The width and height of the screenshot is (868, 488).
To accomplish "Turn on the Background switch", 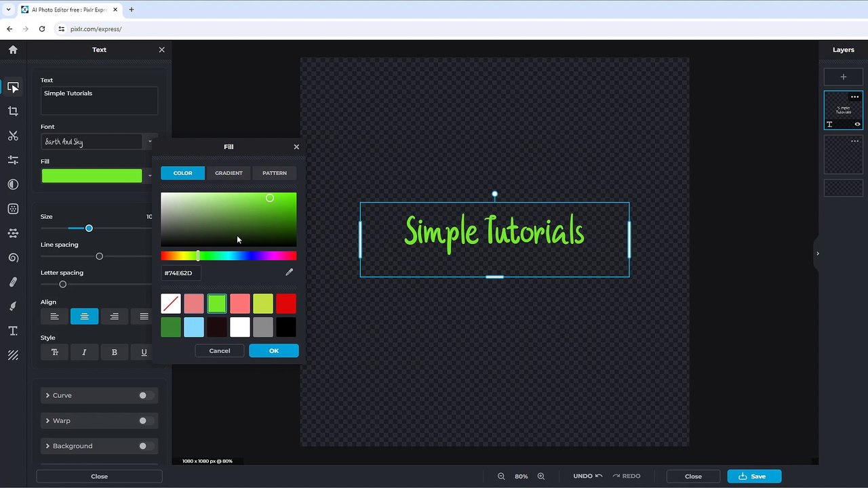I will pos(146,446).
